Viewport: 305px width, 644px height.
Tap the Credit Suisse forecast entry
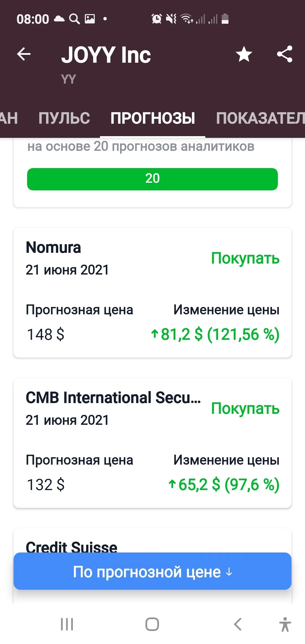click(71, 546)
